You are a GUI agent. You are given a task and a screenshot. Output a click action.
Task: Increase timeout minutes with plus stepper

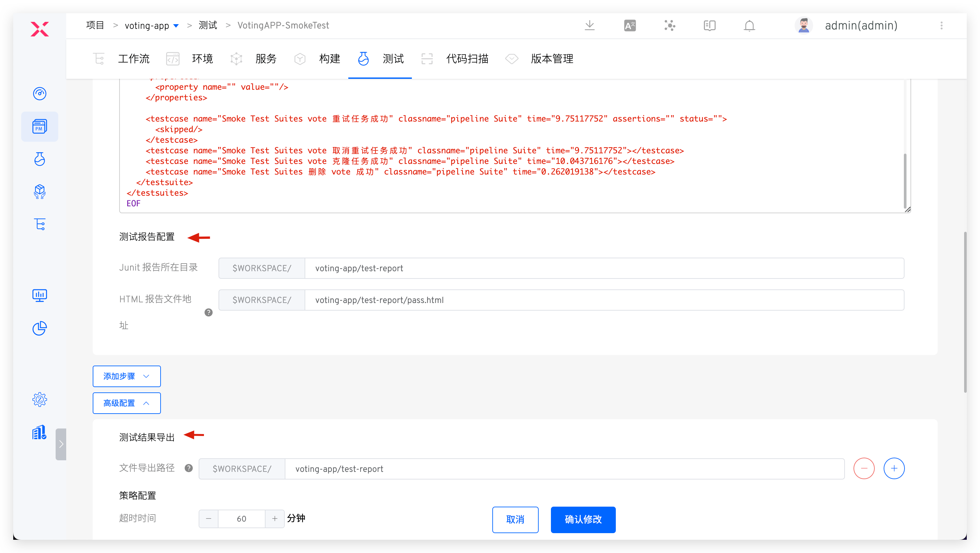(275, 519)
